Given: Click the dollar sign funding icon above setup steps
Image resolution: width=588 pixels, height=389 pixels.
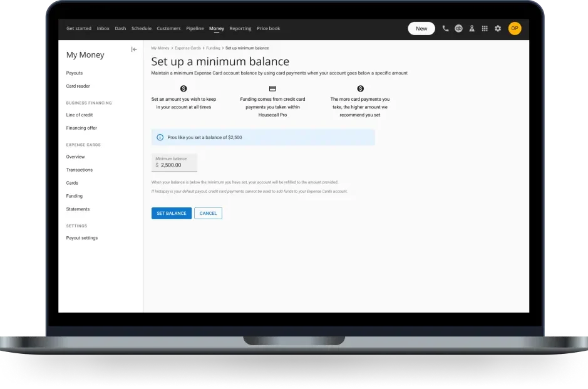Looking at the screenshot, I should pos(183,90).
